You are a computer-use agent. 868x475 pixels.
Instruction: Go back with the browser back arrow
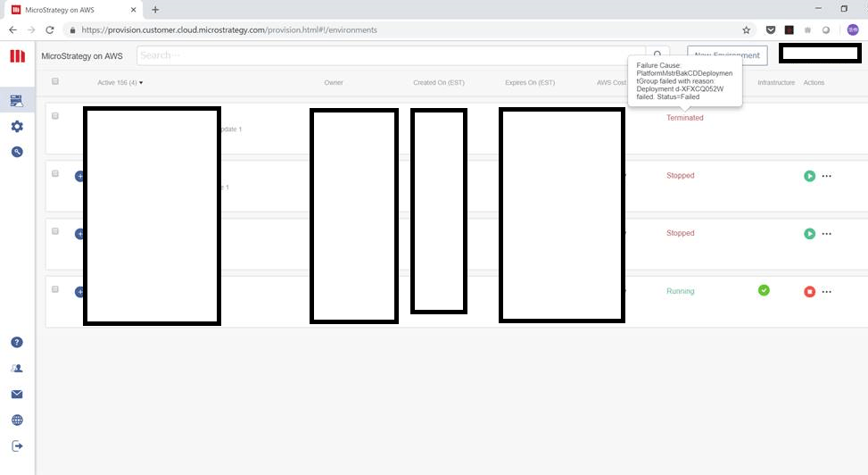tap(12, 30)
